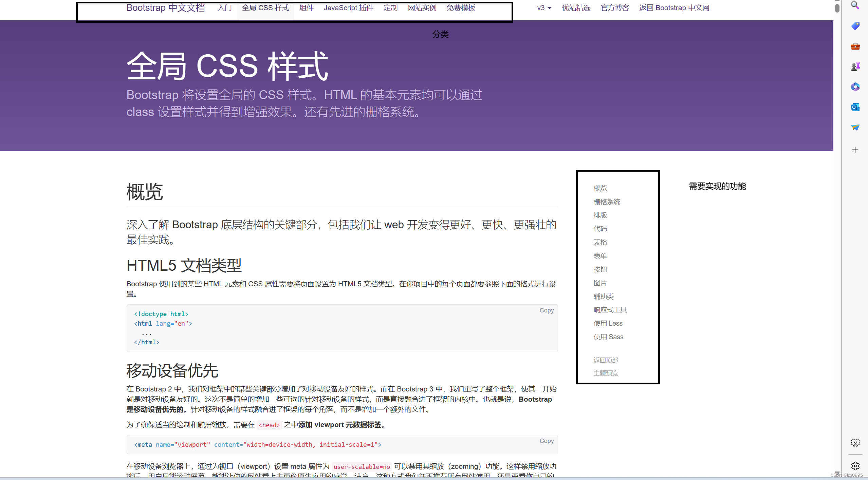Visit the 官方博客 link
The width and height of the screenshot is (868, 480).
click(x=615, y=8)
